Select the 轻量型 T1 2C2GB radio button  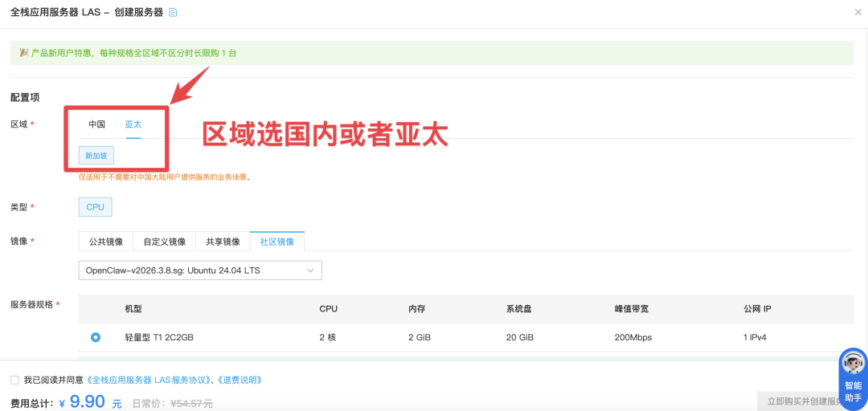tap(96, 337)
